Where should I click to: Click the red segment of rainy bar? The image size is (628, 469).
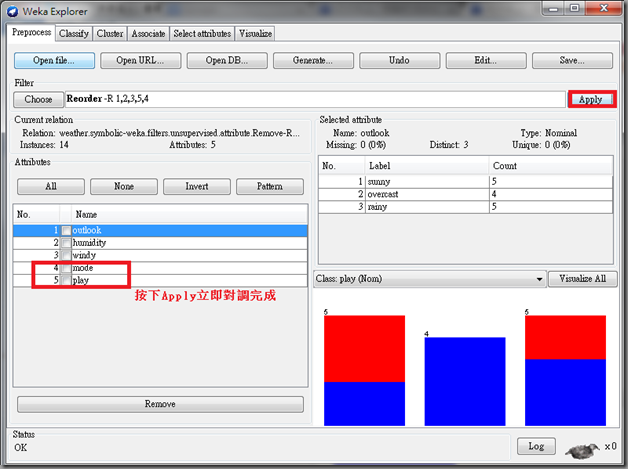click(566, 337)
